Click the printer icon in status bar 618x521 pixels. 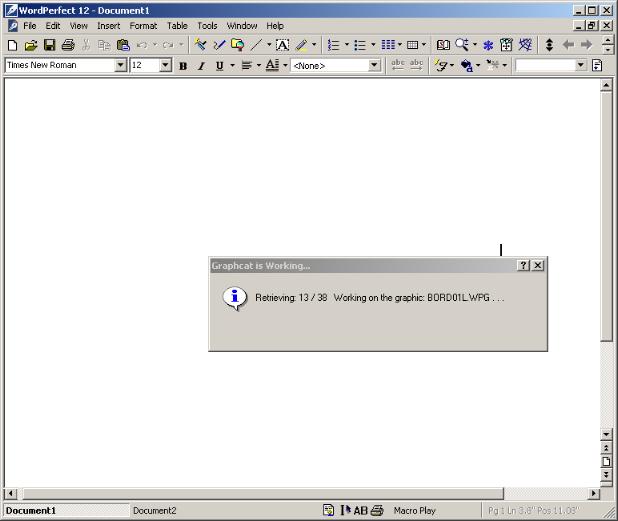click(x=377, y=510)
